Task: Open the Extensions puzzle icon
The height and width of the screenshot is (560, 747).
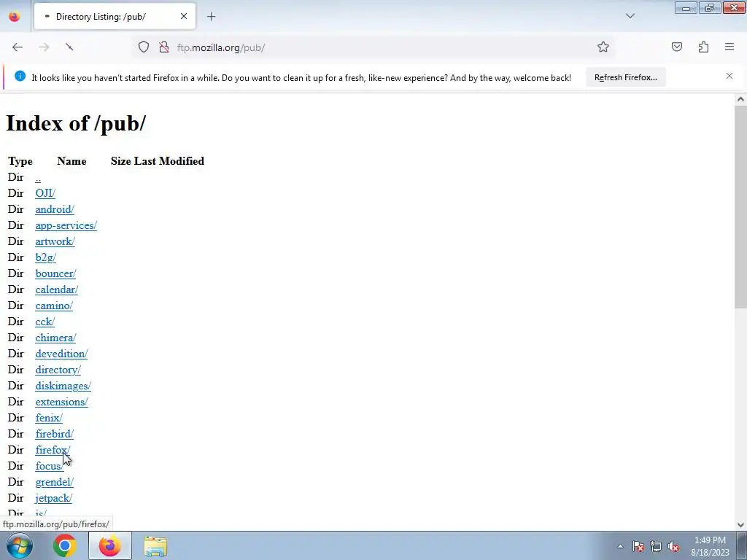Action: tap(703, 47)
